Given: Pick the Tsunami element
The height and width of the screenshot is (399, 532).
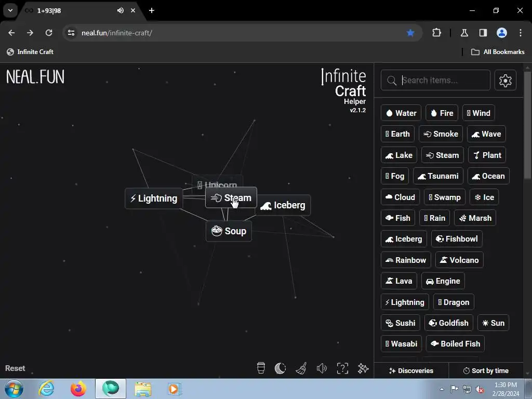Looking at the screenshot, I should (438, 176).
